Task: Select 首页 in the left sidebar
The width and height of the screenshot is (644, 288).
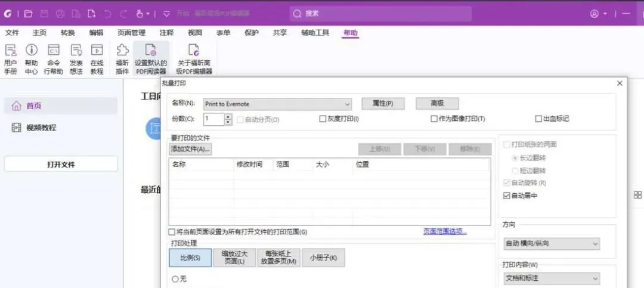Action: click(x=61, y=106)
